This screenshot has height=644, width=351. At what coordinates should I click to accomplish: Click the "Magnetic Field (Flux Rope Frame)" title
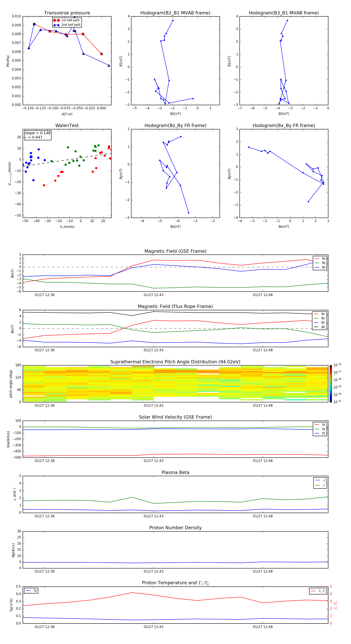click(x=175, y=307)
